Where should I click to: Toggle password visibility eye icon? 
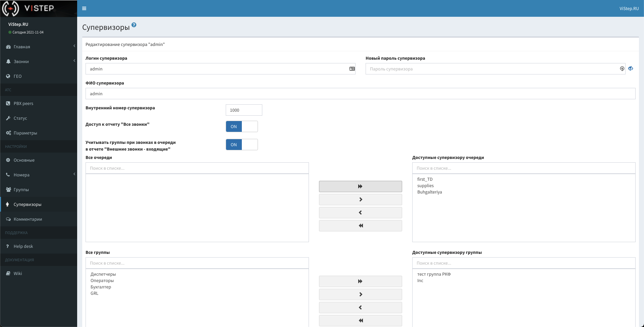click(631, 68)
